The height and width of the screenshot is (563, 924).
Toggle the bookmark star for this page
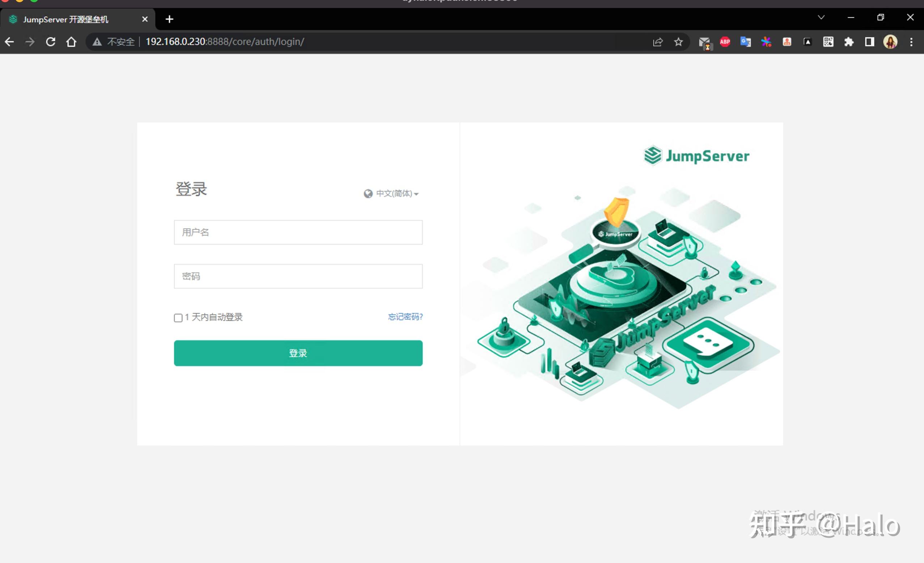pos(678,42)
